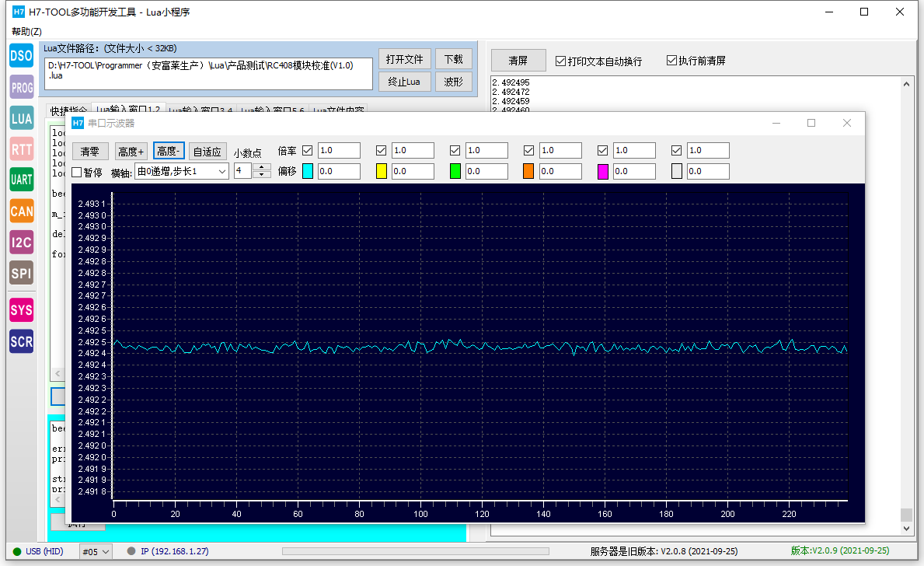
Task: Open the SYS settings sidebar icon
Action: [x=21, y=310]
